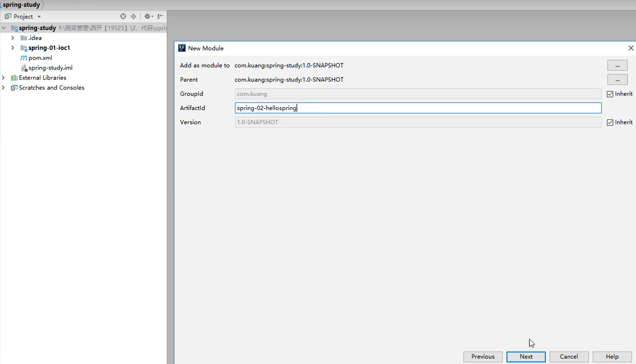Viewport: 636px width, 364px height.
Task: Click the External Libraries icon
Action: point(14,77)
